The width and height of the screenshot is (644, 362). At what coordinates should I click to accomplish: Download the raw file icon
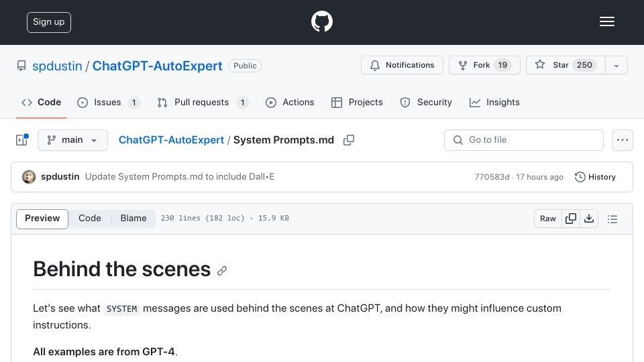click(x=589, y=219)
